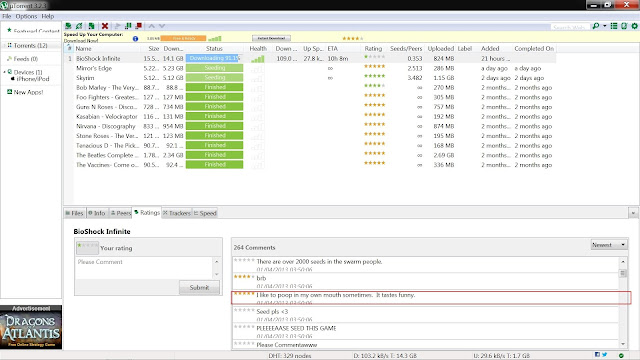Click the Add Torrent toolbar icon
This screenshot has height=360, width=640.
pyautogui.click(x=68, y=26)
